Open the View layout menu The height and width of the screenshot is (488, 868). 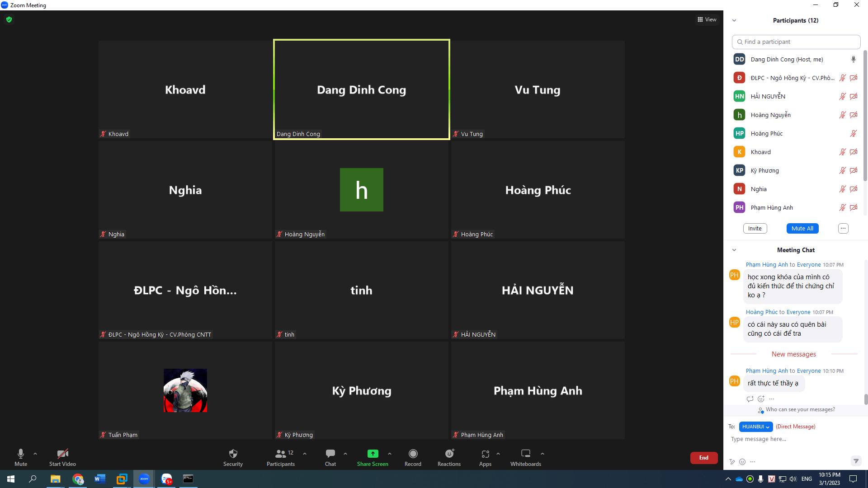707,19
